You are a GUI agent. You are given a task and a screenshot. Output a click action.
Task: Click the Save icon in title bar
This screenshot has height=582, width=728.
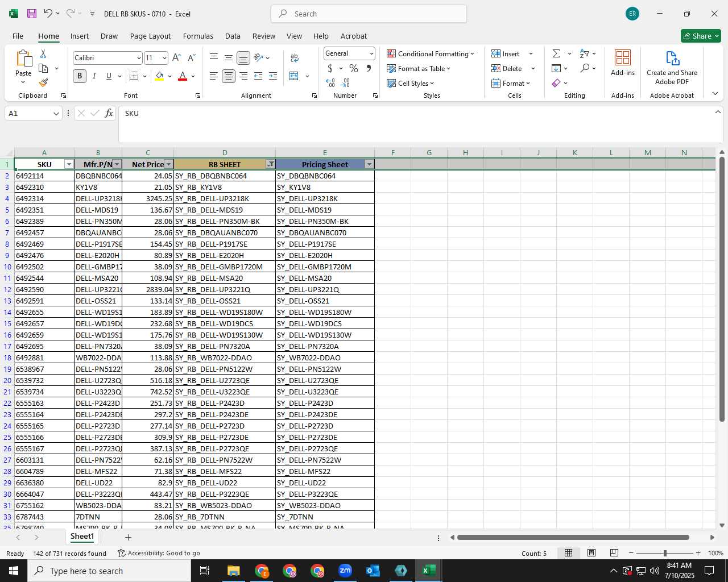point(32,14)
